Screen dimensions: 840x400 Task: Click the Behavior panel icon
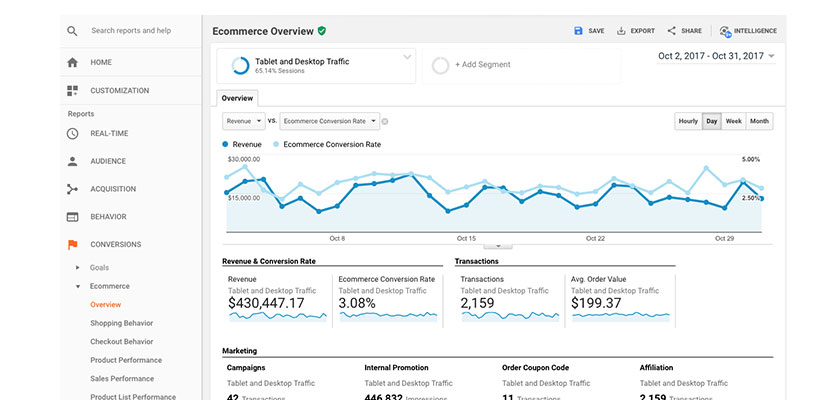tap(72, 216)
